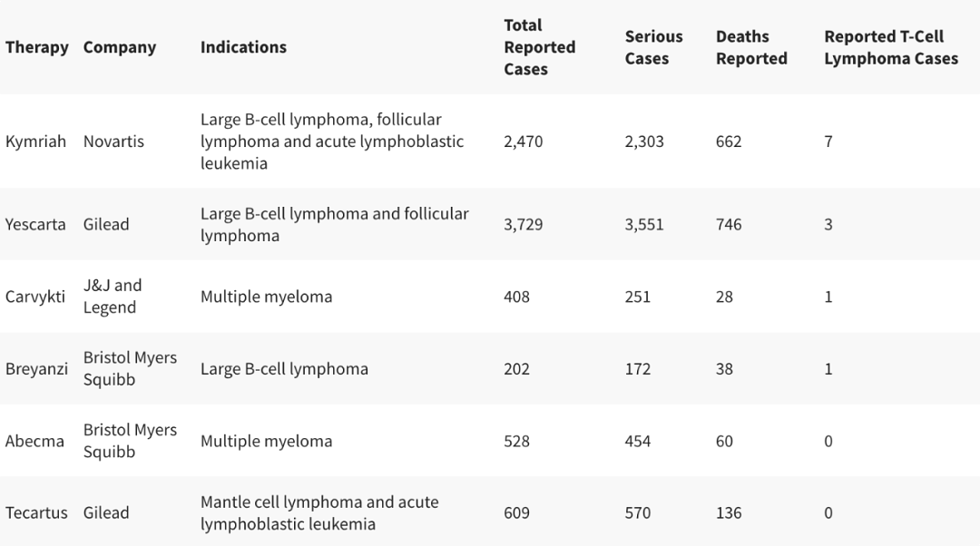Screen dimensions: 980x546
Task: Select the Abecma therapy name
Action: pos(34,441)
